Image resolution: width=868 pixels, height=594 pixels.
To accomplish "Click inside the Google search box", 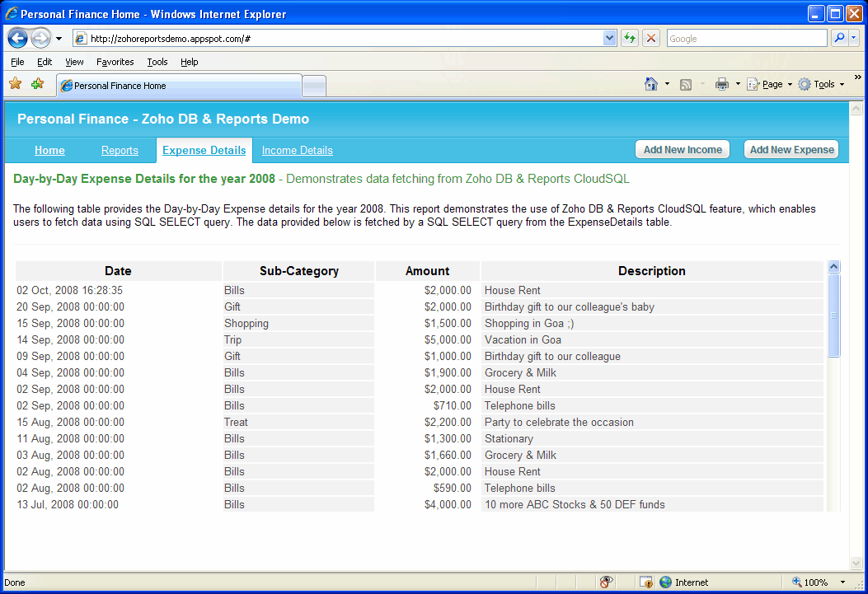I will click(x=746, y=38).
